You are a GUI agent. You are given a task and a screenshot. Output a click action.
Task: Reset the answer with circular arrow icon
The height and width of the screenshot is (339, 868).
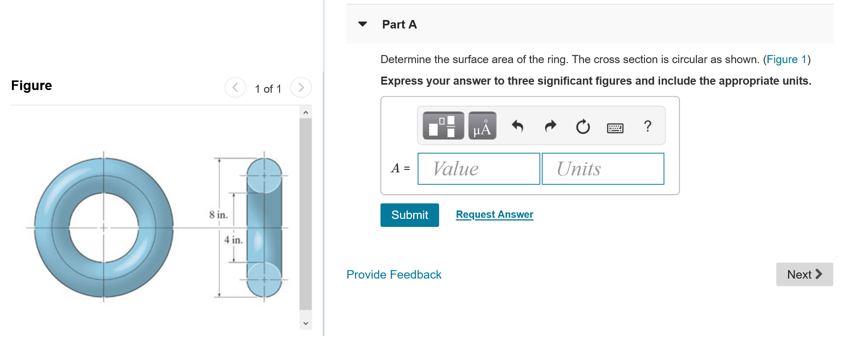583,126
